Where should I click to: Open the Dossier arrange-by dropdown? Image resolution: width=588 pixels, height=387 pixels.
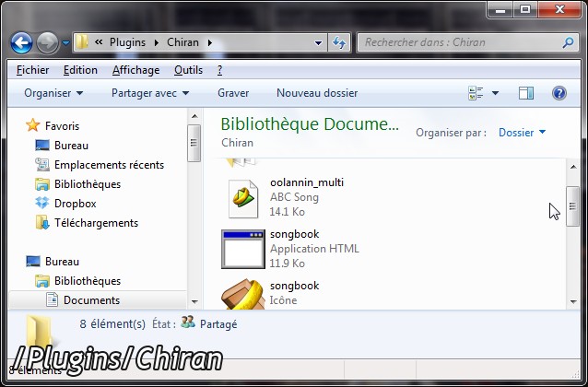point(522,133)
